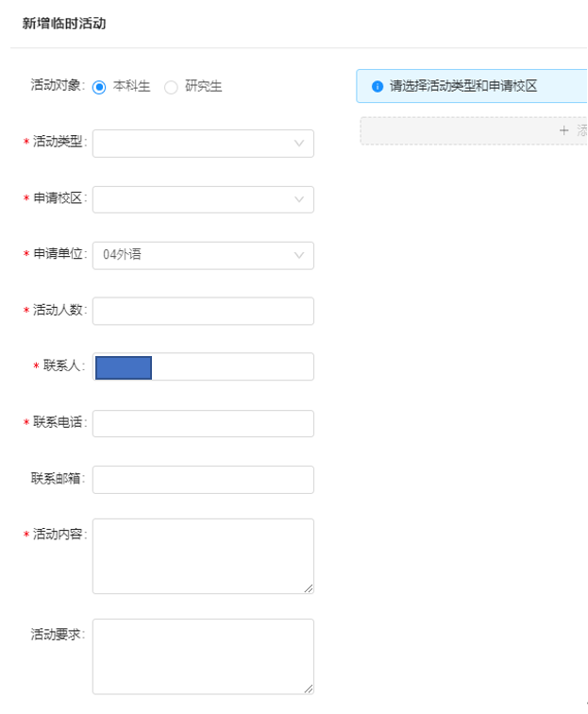Image resolution: width=588 pixels, height=714 pixels.
Task: Click the 活动对象 field label
Action: click(58, 86)
